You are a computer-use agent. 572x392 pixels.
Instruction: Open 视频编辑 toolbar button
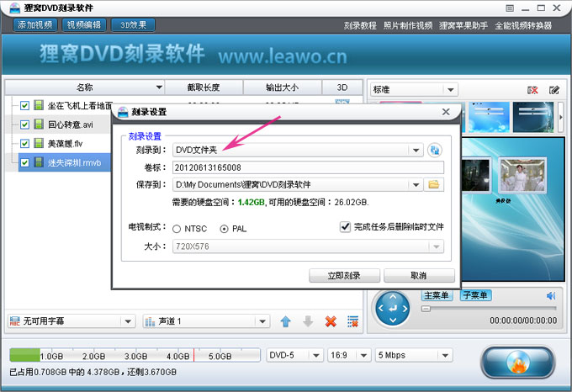pos(84,24)
